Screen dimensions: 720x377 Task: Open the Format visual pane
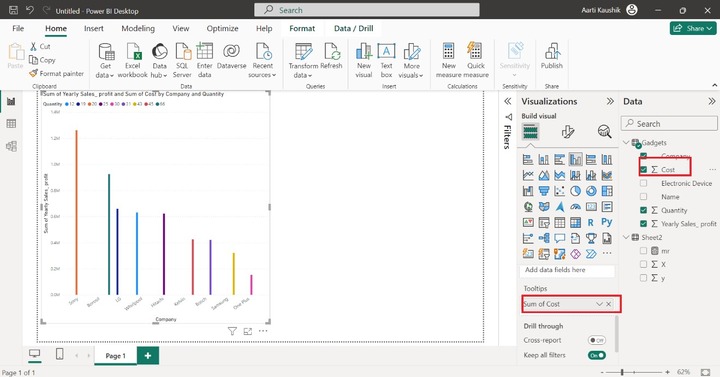(568, 132)
